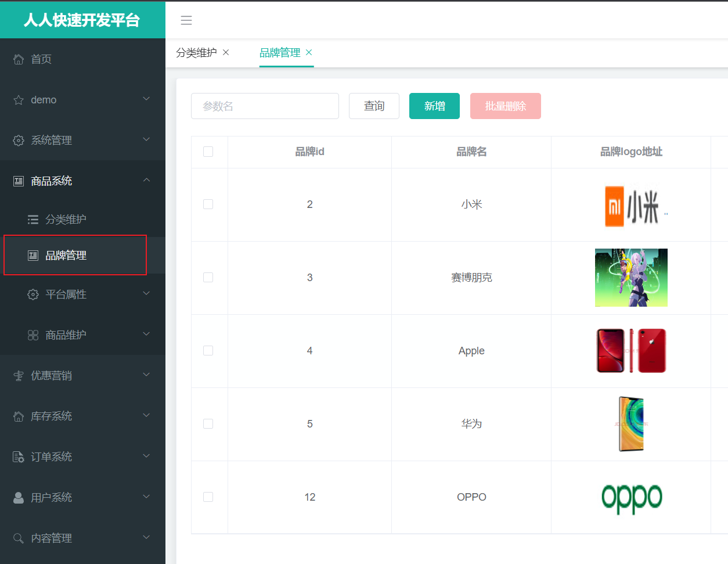Viewport: 728px width, 564px height.
Task: Click the brand name cell 小米
Action: click(x=471, y=204)
